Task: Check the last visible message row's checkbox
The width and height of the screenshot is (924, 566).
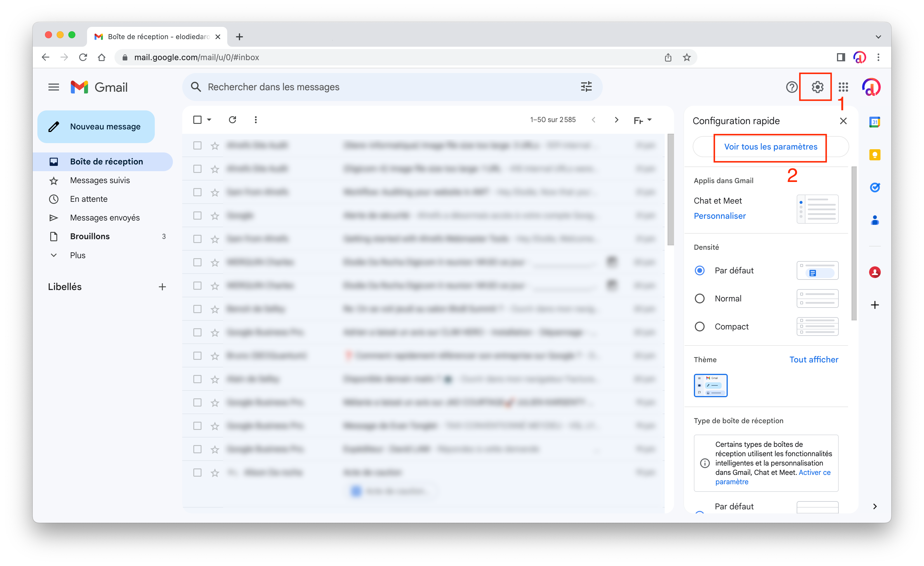Action: [x=197, y=472]
